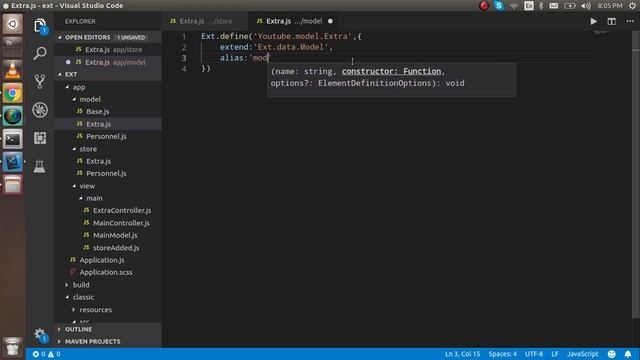Viewport: 640px width, 360px height.
Task: Open the Test beaker view
Action: point(40,166)
